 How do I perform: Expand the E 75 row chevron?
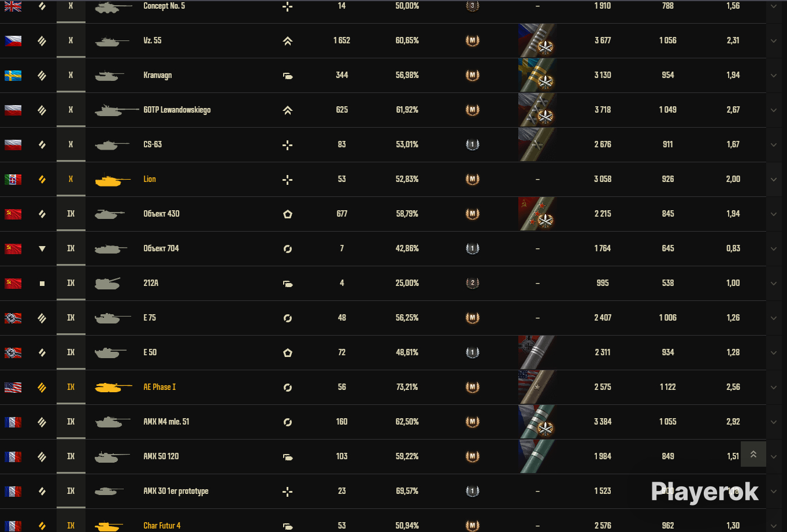pos(774,318)
